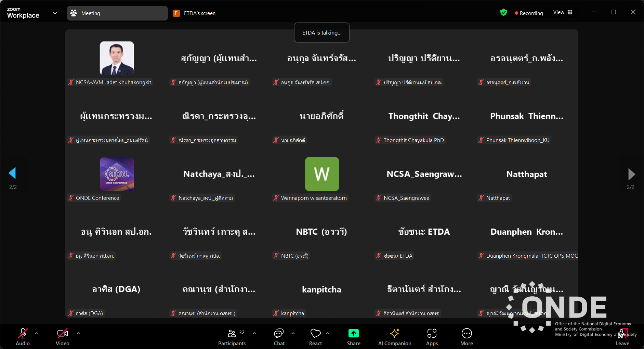Click the green Share screen icon
This screenshot has width=644, height=349.
click(354, 333)
